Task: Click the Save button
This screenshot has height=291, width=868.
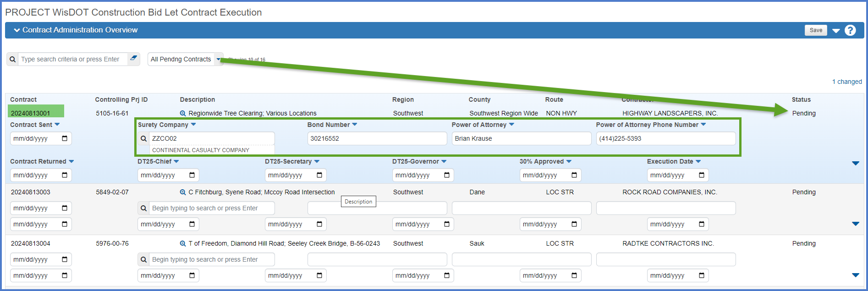Action: point(816,30)
